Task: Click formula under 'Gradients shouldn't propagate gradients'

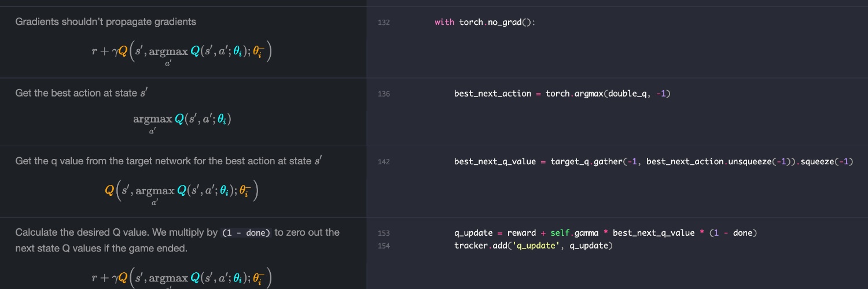Action: (x=182, y=53)
